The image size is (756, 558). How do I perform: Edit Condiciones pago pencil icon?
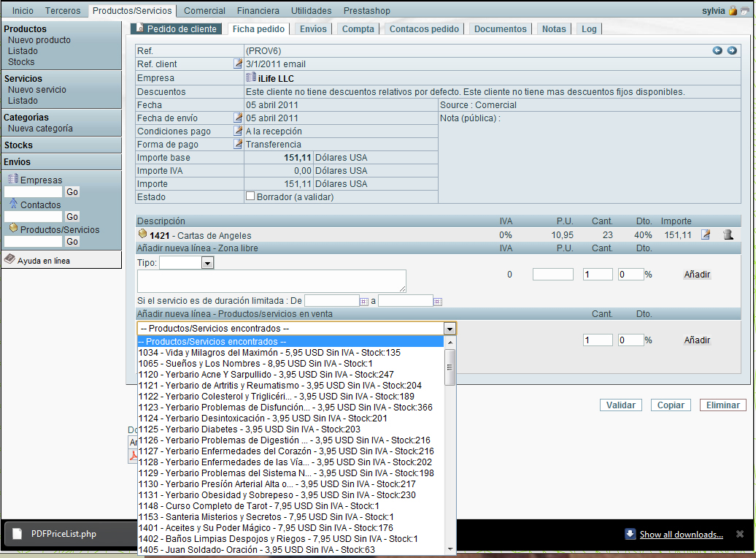(x=238, y=130)
